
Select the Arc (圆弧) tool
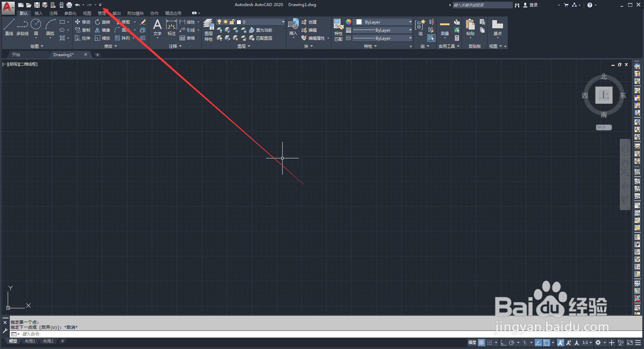point(50,27)
